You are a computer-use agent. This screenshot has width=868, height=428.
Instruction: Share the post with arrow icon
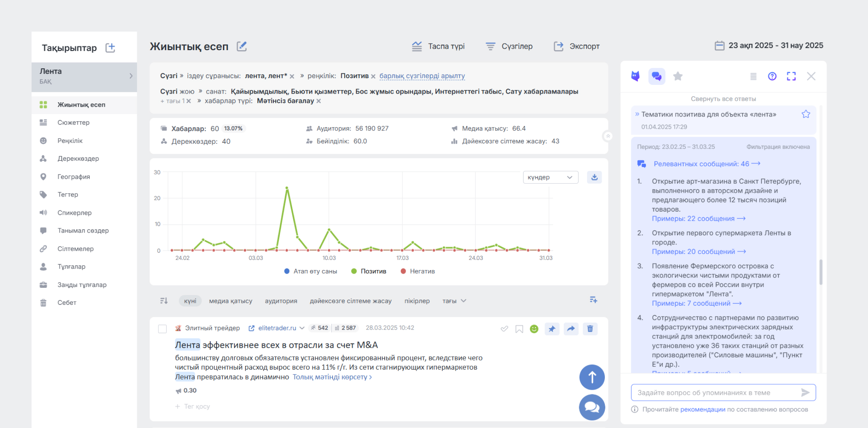pos(571,329)
